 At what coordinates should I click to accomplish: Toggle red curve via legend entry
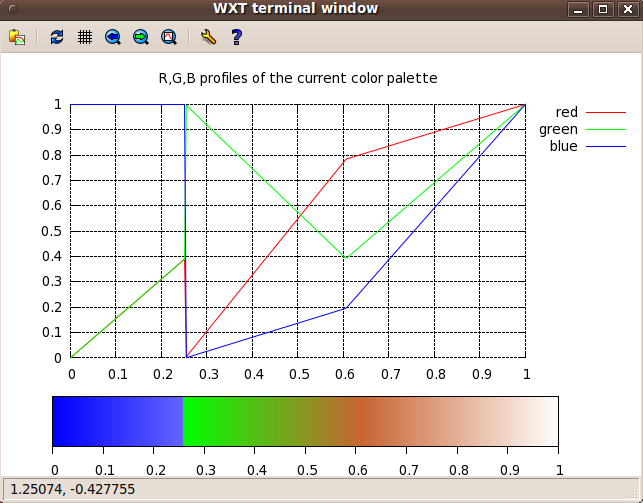[590, 112]
